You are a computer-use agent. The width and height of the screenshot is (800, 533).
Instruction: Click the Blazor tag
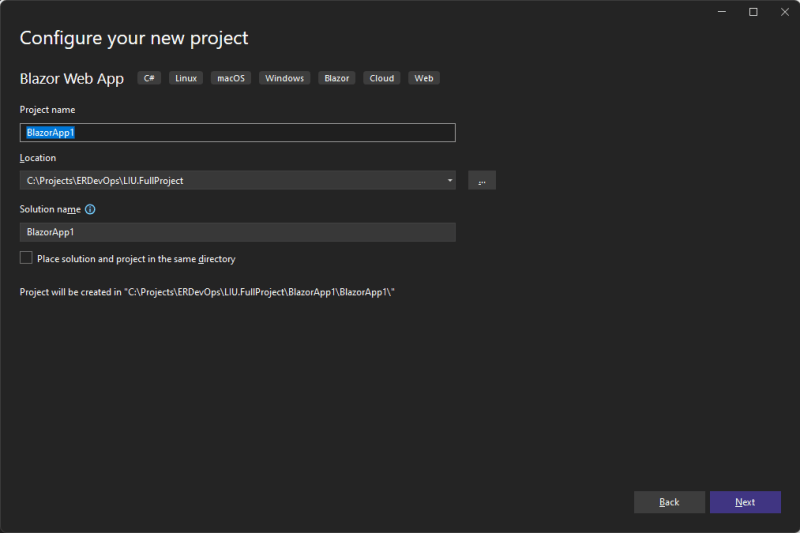click(x=337, y=78)
